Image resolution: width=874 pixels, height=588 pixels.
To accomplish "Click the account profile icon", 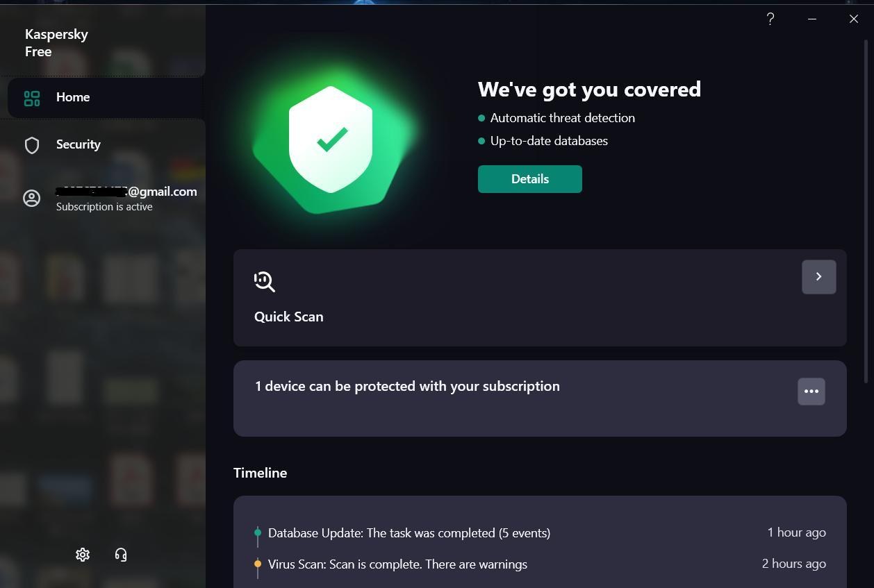I will [32, 199].
